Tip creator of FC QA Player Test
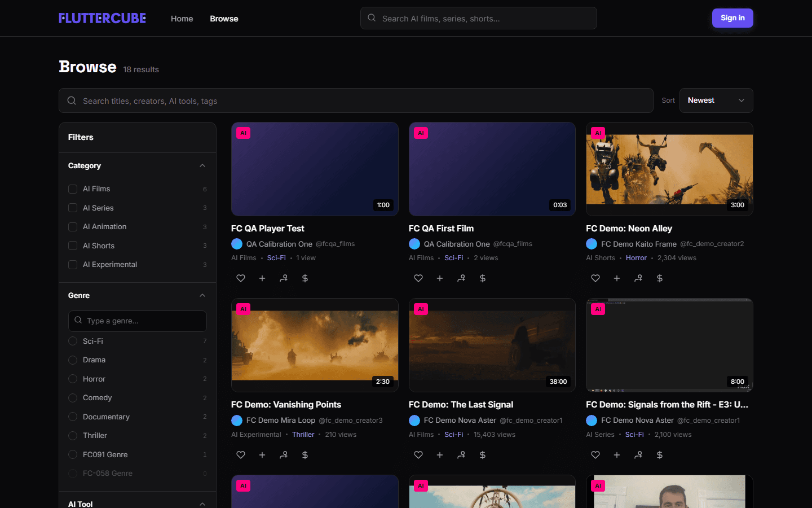The width and height of the screenshot is (812, 508). tap(305, 278)
